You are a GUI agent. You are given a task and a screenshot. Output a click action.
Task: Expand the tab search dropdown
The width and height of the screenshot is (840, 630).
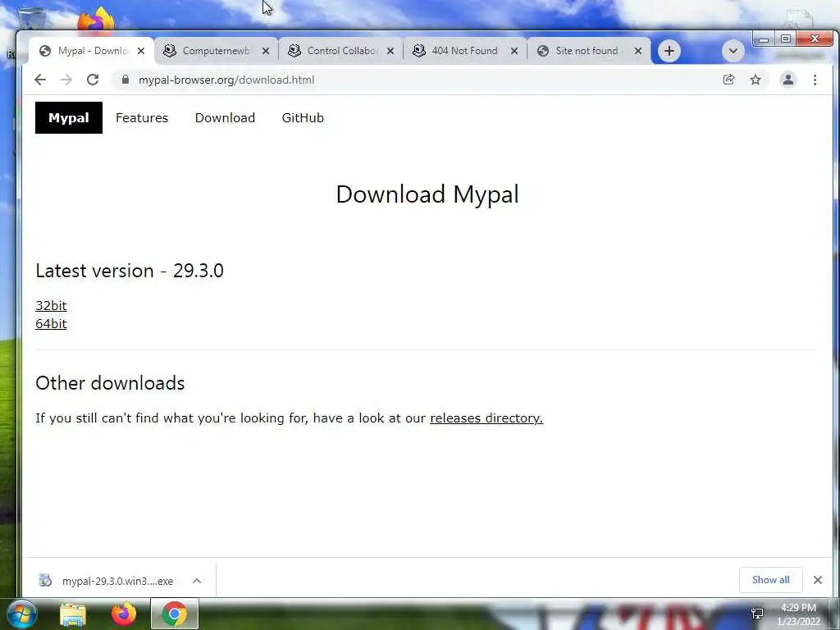[733, 51]
